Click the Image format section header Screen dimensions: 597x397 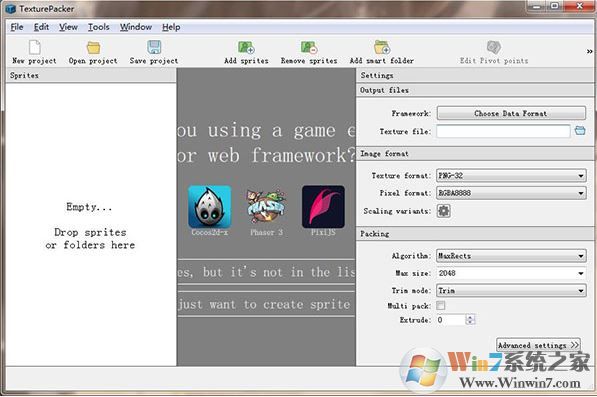(475, 153)
